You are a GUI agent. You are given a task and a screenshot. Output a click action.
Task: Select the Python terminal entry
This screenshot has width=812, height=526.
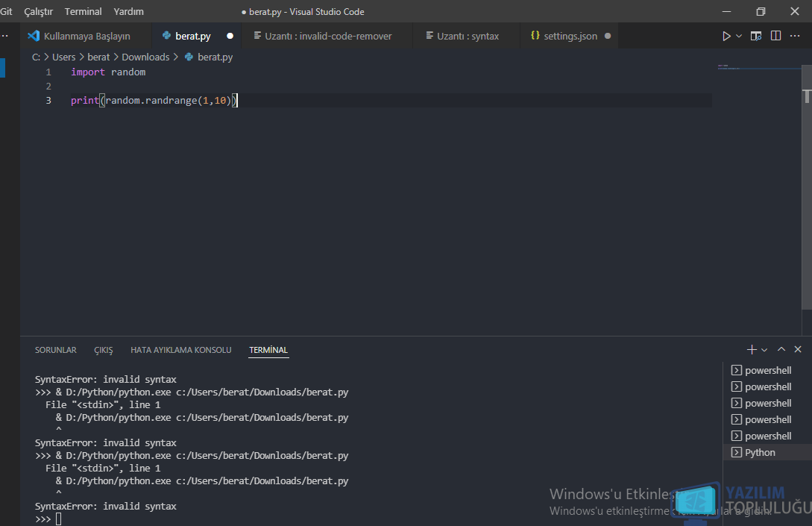[767, 452]
